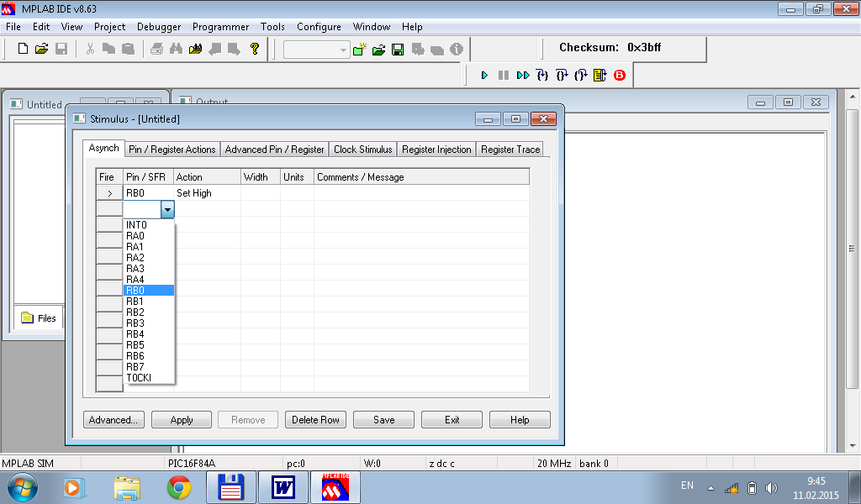Screen dimensions: 861x504
Task: Click the Animate double-arrow icon
Action: (x=523, y=75)
